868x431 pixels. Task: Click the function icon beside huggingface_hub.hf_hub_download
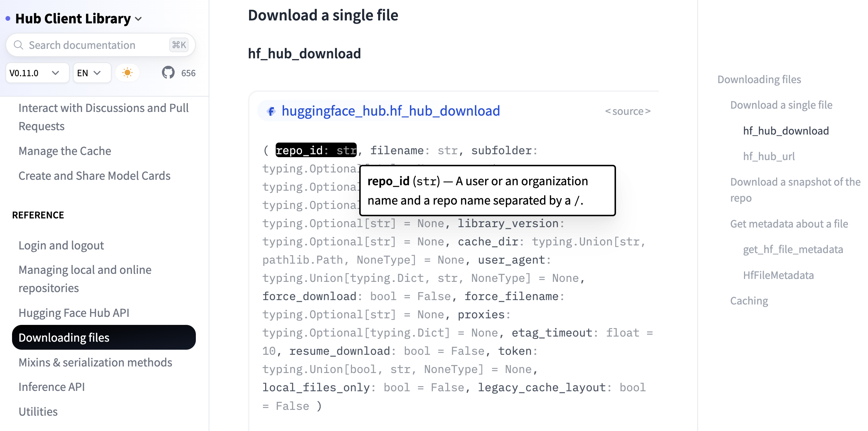(x=271, y=111)
